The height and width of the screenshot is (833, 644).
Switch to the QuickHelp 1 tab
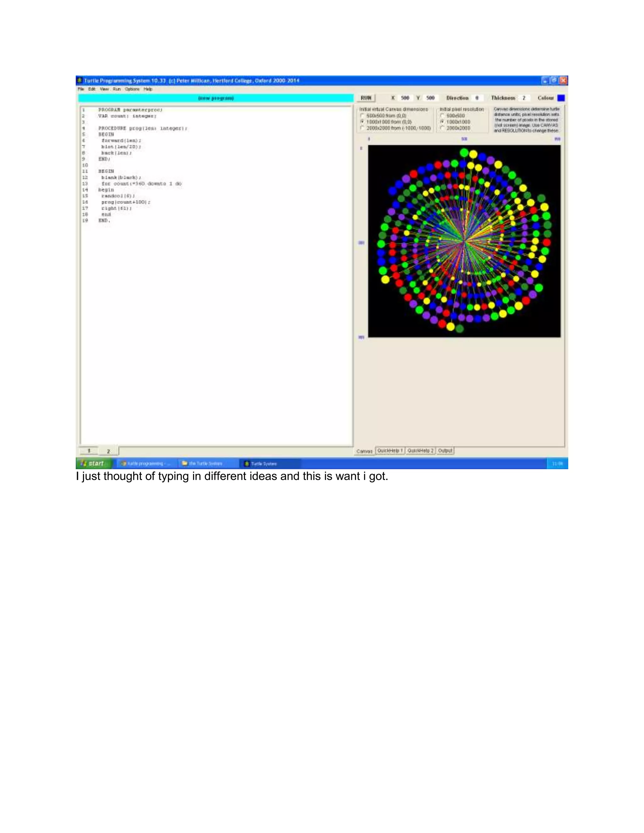pyautogui.click(x=390, y=450)
